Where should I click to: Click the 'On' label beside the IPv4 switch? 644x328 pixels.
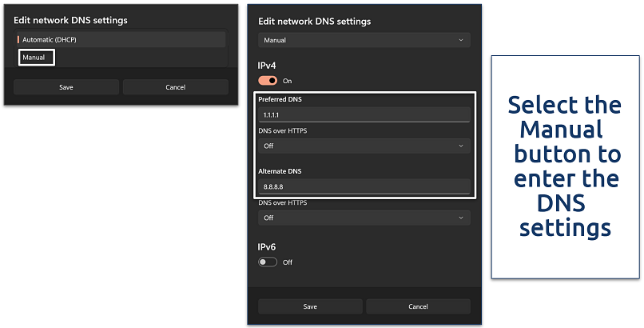(288, 81)
